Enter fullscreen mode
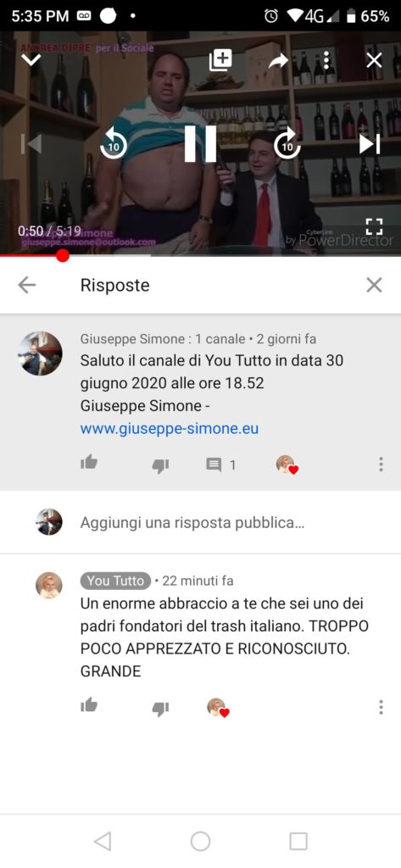This screenshot has width=401, height=868. (375, 226)
